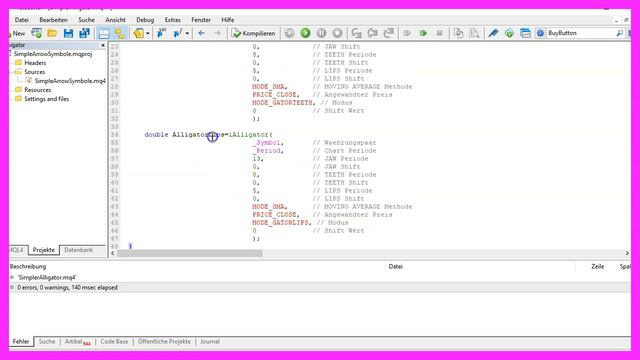Select the Sources folder

click(x=35, y=72)
